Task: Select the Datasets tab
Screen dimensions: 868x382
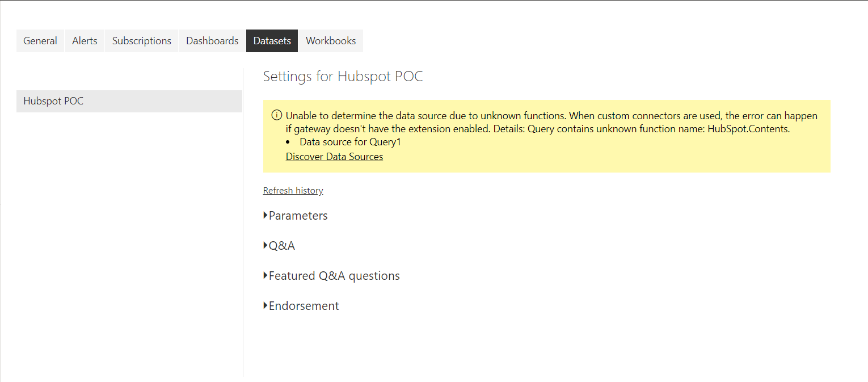Action: point(272,40)
